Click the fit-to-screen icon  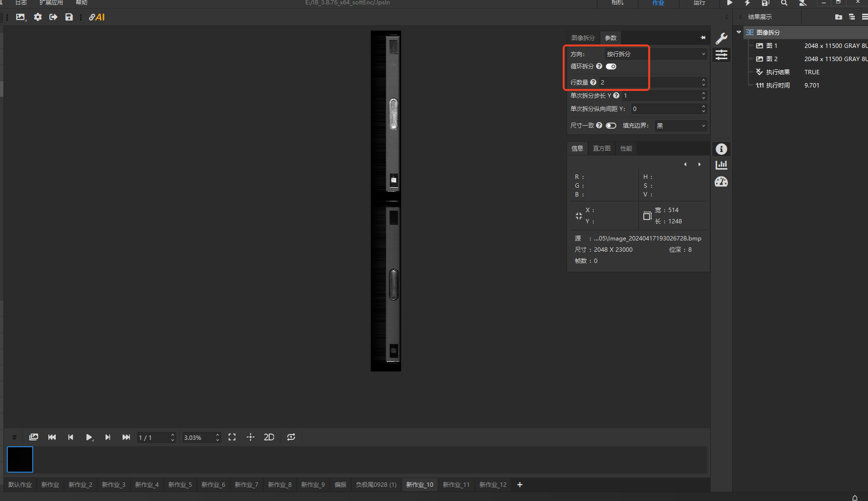pyautogui.click(x=232, y=437)
